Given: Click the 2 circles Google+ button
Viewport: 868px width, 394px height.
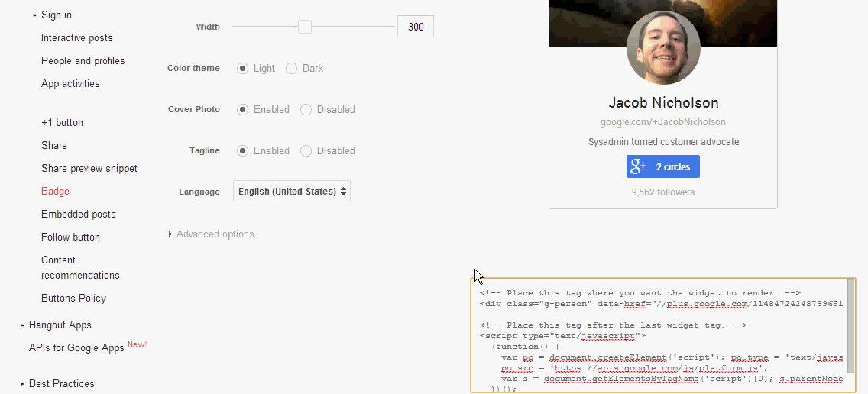Looking at the screenshot, I should point(663,166).
